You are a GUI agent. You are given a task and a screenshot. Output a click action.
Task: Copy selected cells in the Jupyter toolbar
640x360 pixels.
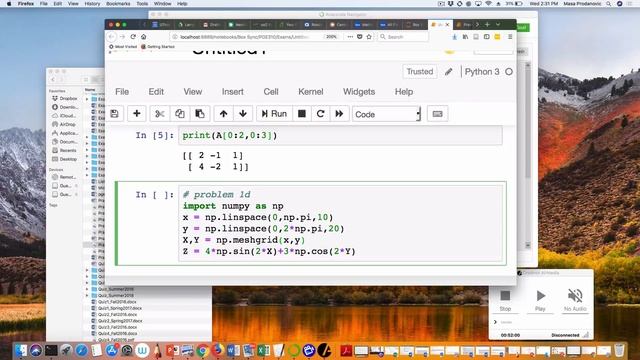click(180, 114)
